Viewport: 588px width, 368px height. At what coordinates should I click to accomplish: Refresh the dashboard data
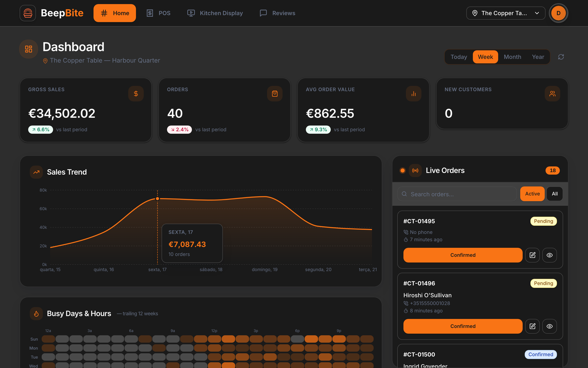(x=561, y=57)
